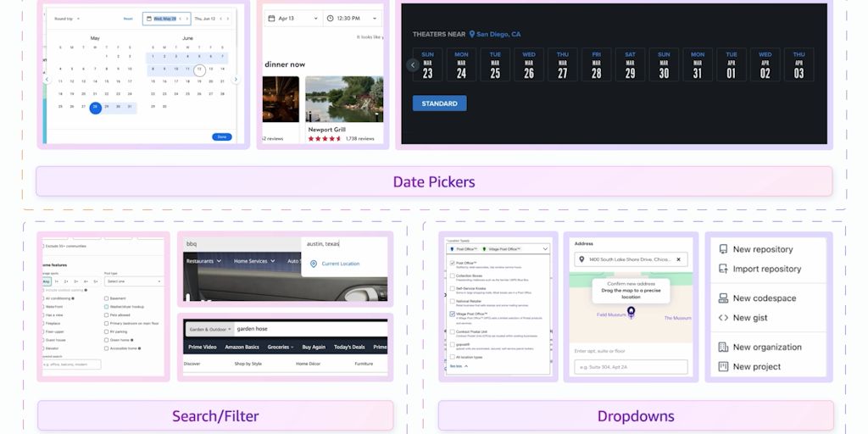
Task: Click the See less link
Action: tap(455, 366)
